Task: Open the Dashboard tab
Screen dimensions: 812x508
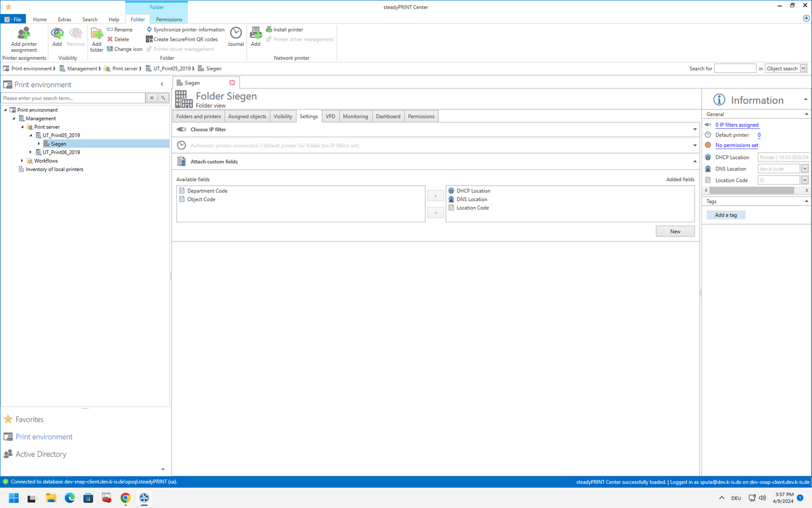Action: [388, 116]
